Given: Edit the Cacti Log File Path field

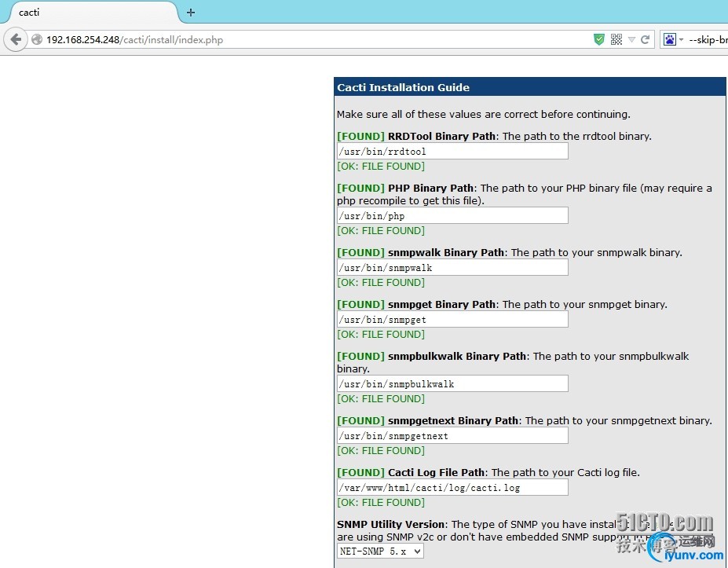Looking at the screenshot, I should [452, 488].
